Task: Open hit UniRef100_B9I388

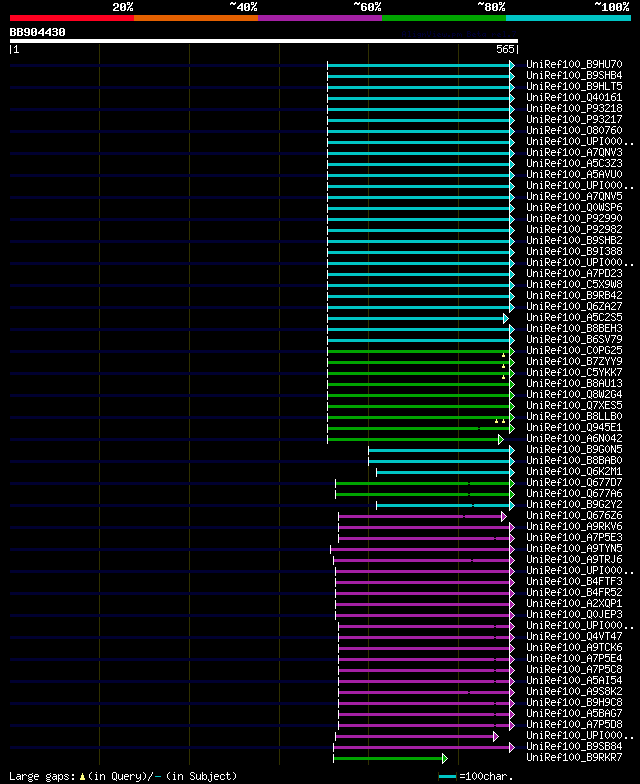Action: click(574, 252)
